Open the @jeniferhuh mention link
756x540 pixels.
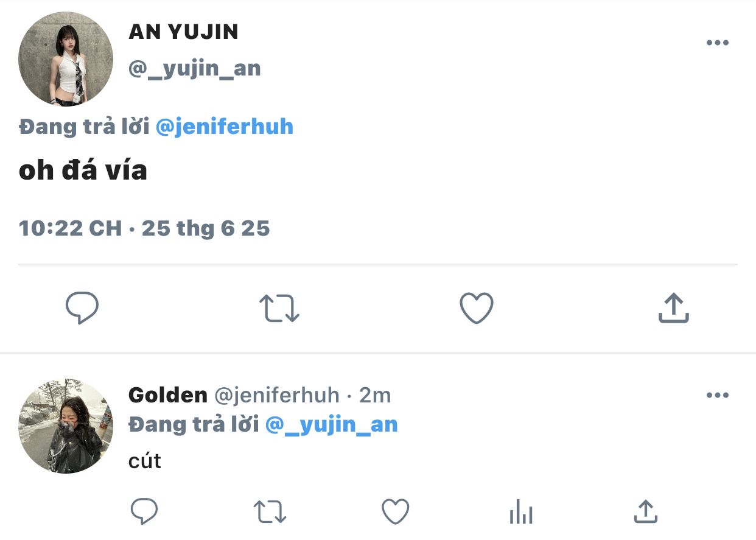coord(225,127)
